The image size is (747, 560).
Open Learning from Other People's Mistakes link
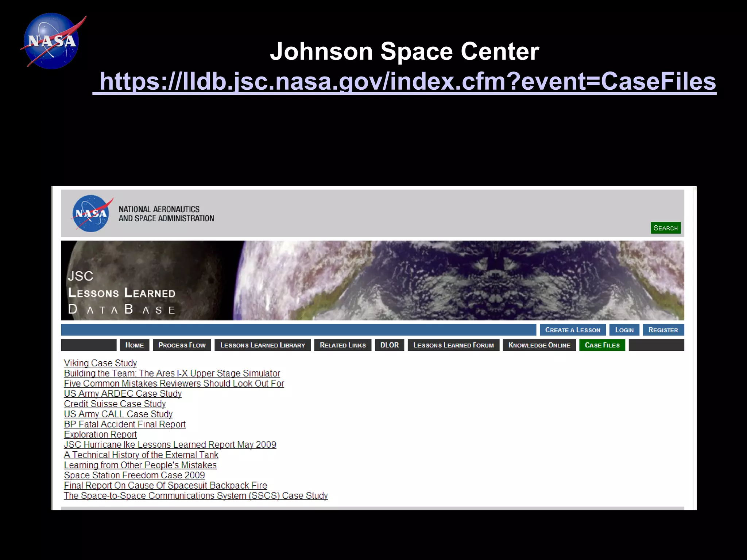(140, 465)
